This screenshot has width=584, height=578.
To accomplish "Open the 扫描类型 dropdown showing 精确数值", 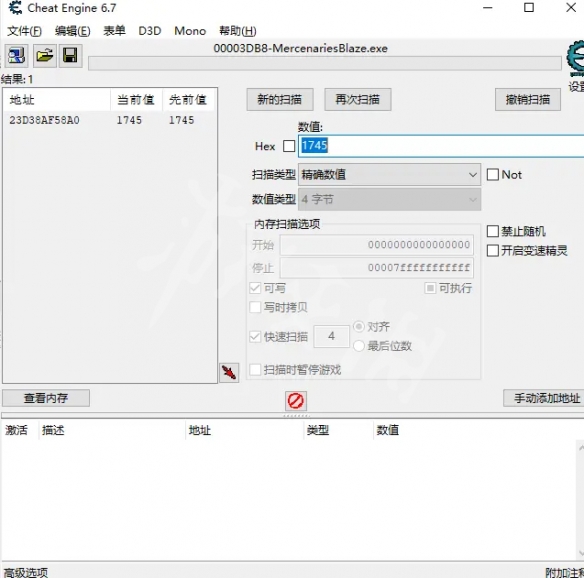I will click(x=390, y=175).
